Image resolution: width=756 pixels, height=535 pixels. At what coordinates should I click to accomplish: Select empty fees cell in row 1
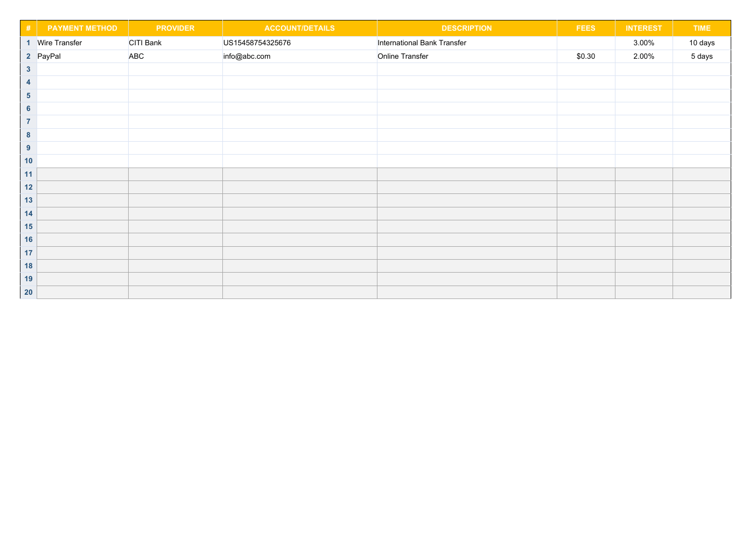coord(586,43)
